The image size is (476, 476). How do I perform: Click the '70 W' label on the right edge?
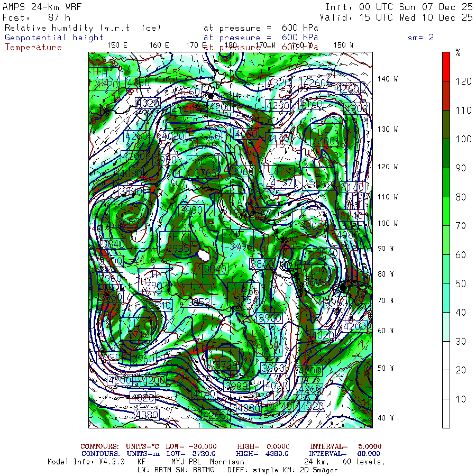point(386,300)
